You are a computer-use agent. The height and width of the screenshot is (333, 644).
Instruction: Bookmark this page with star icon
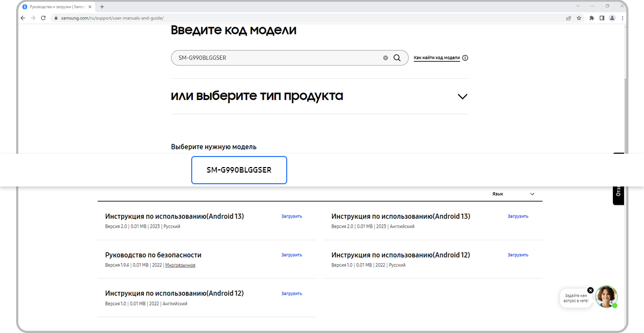pyautogui.click(x=578, y=18)
